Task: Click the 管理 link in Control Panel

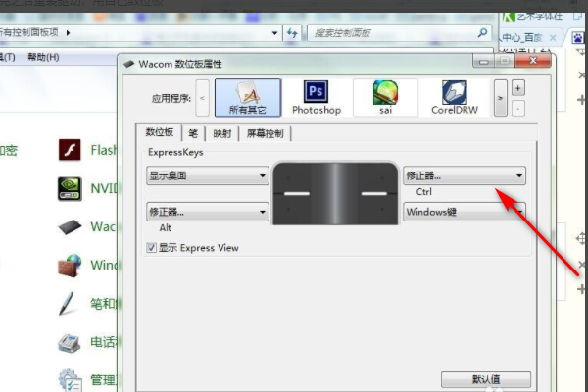Action: (x=103, y=380)
